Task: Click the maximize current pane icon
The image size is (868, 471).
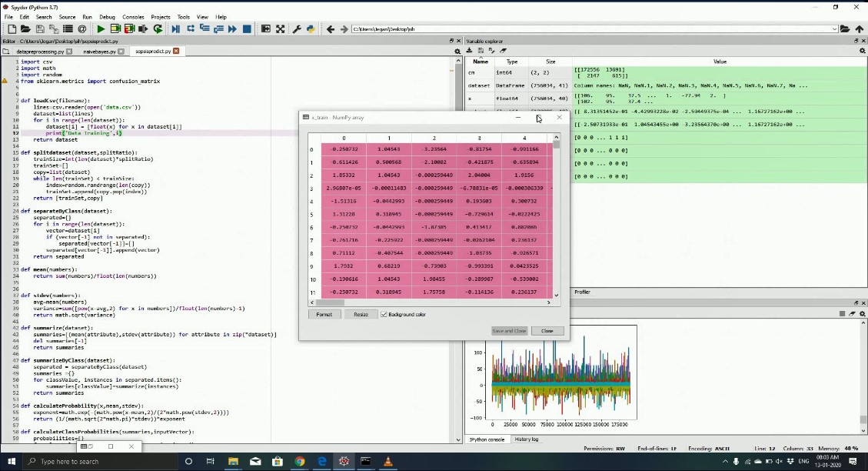Action: coord(265,29)
